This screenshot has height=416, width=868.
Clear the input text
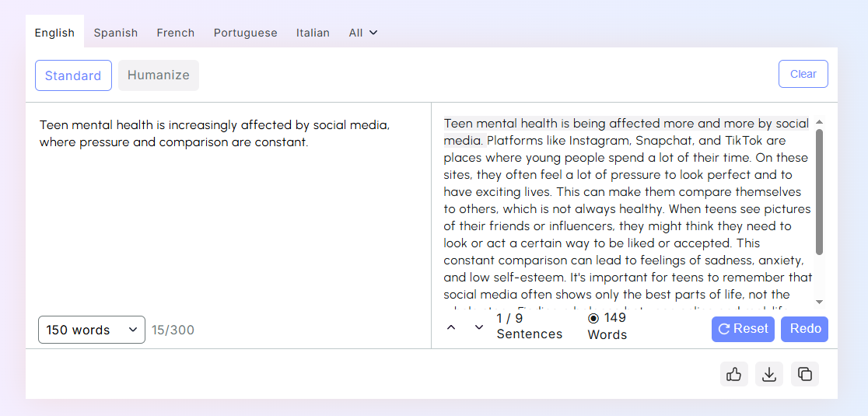(x=803, y=74)
